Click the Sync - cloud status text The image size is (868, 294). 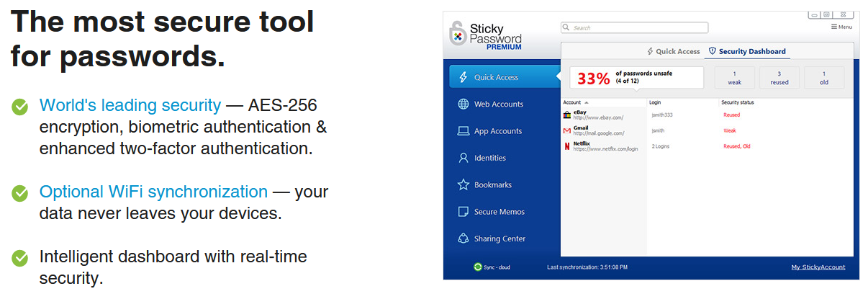tap(498, 267)
